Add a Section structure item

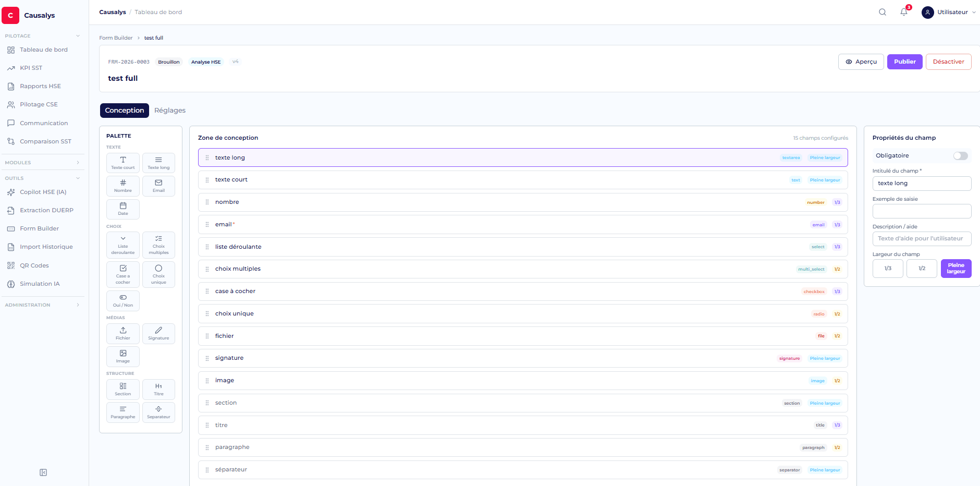123,389
